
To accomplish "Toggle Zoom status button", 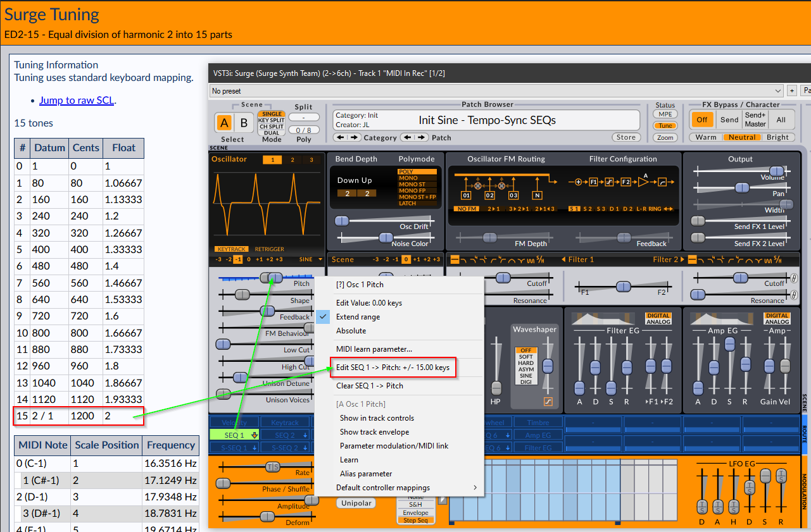I will point(665,137).
